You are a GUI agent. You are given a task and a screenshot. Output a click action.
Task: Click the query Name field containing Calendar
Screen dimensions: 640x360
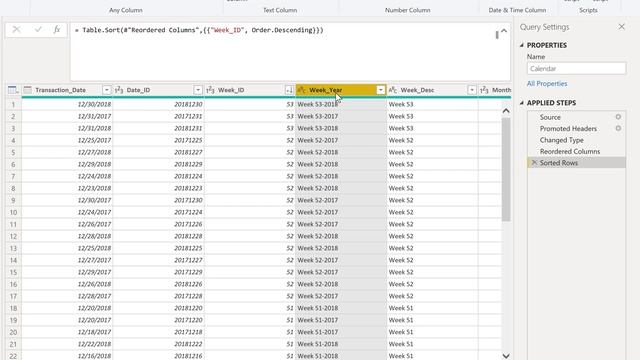576,69
